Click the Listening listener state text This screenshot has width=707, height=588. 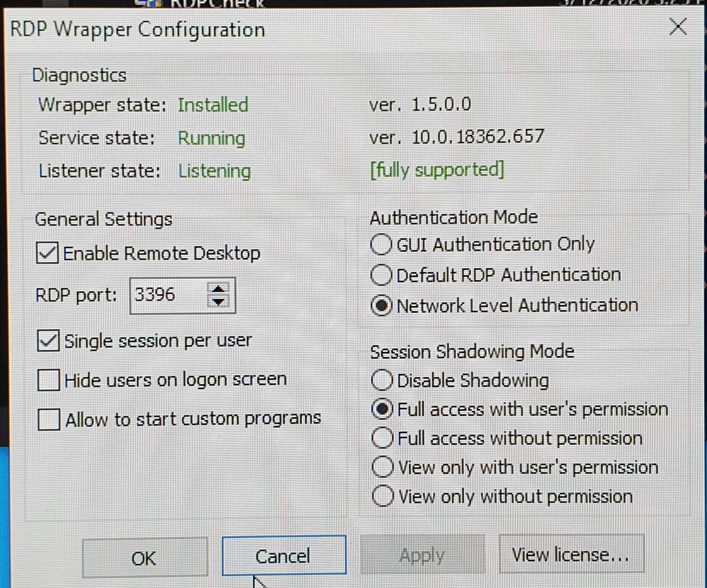click(214, 171)
